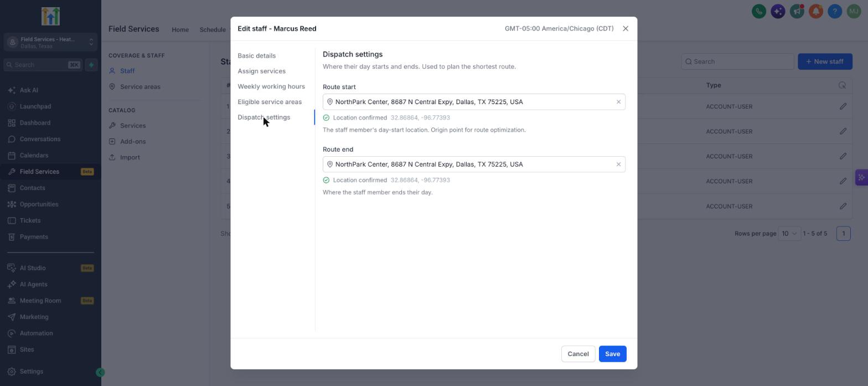Open the Rows per page dropdown
This screenshot has width=868, height=386.
coord(789,234)
